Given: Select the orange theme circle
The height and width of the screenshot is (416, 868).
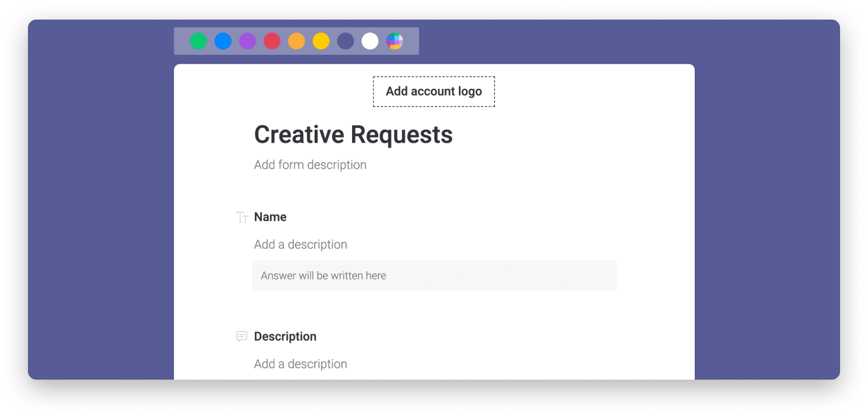Looking at the screenshot, I should 297,41.
